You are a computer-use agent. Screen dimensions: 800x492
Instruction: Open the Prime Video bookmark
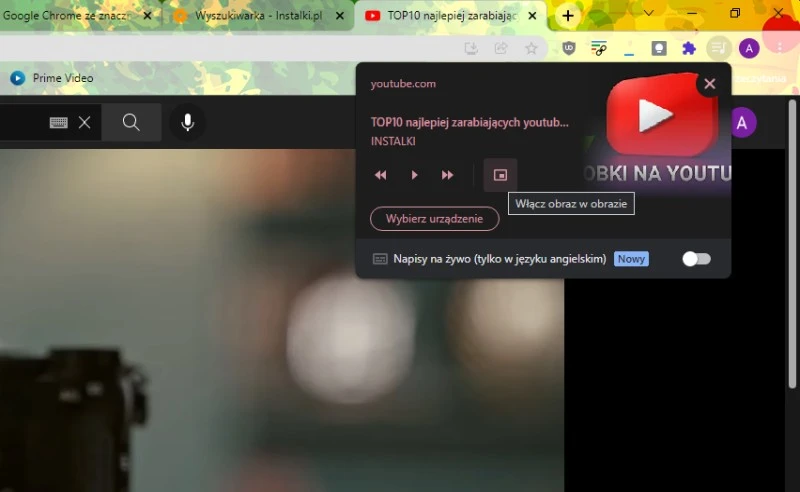(52, 78)
